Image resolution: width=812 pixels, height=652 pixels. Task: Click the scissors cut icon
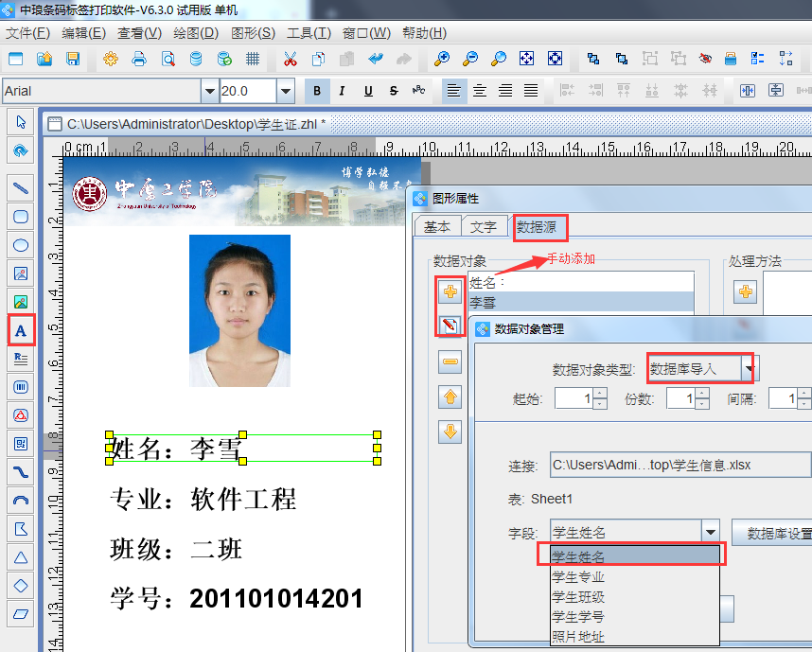(x=290, y=59)
